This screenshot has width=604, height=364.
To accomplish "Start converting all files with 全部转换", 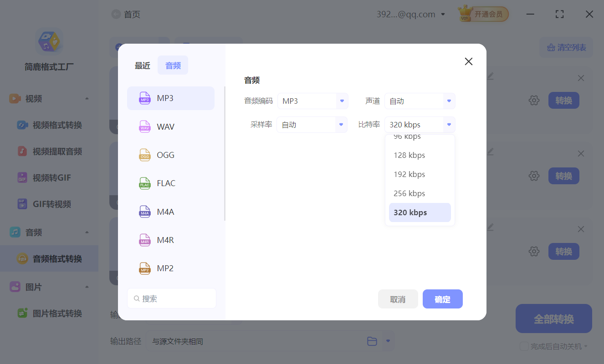I will [x=553, y=318].
